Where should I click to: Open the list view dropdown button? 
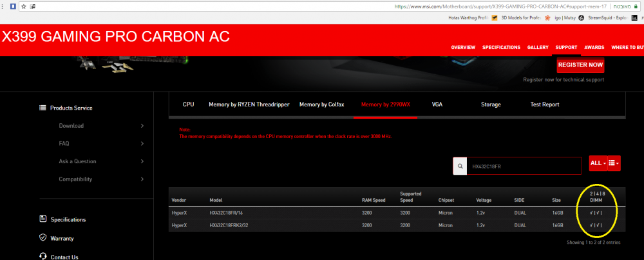coord(614,163)
